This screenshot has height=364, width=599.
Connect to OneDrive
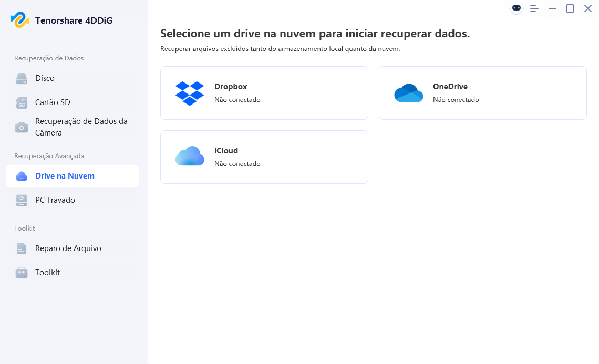(x=482, y=92)
